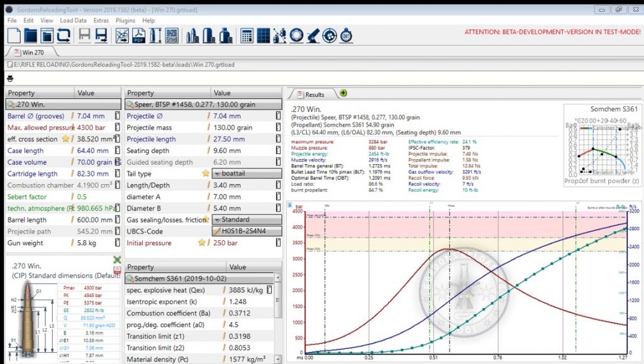Image resolution: width=644 pixels, height=364 pixels.
Task: Open the Somchem S361 propellant selector
Action: click(199, 279)
